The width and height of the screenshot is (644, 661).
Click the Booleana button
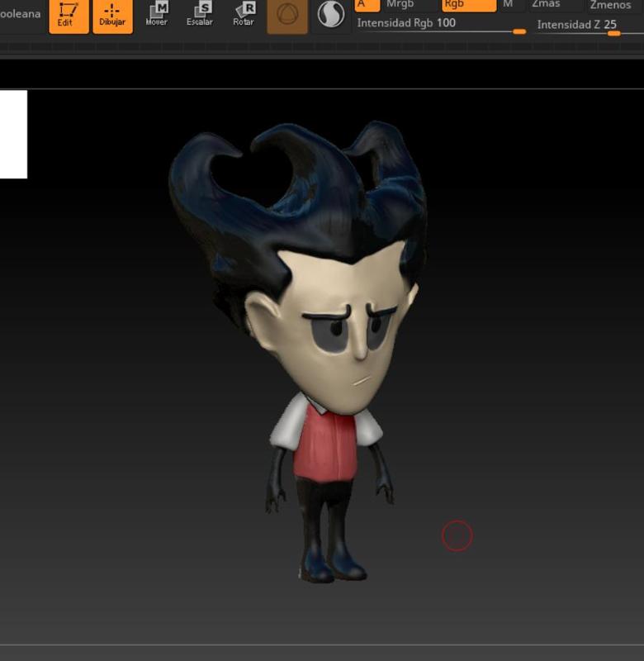[x=20, y=14]
